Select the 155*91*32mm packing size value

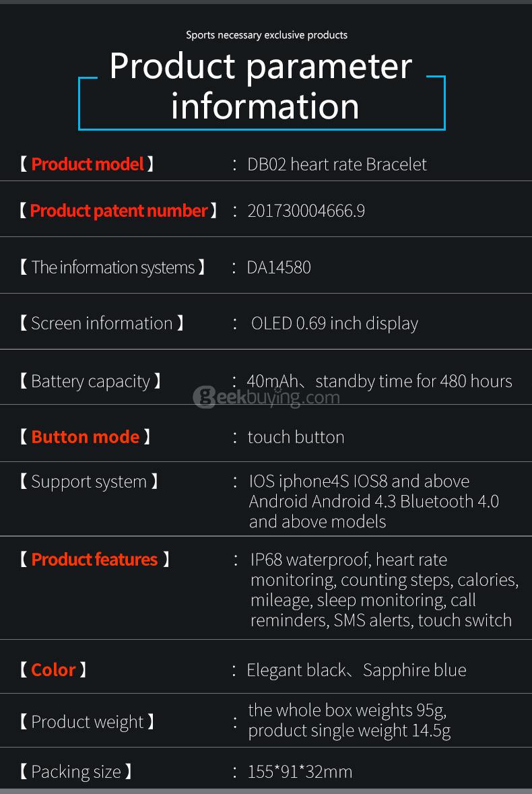pyautogui.click(x=300, y=772)
